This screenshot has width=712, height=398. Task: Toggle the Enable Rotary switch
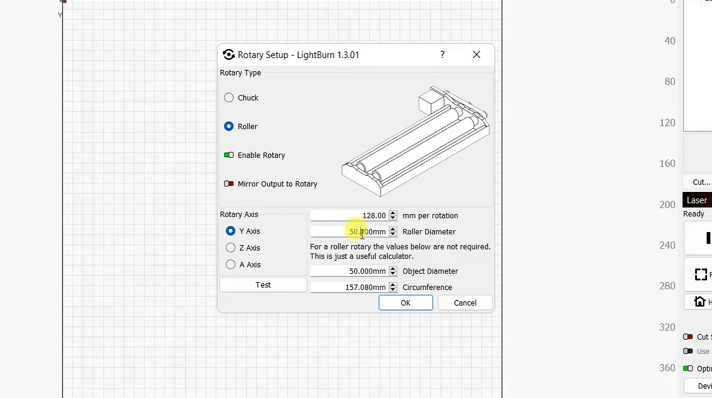point(229,155)
